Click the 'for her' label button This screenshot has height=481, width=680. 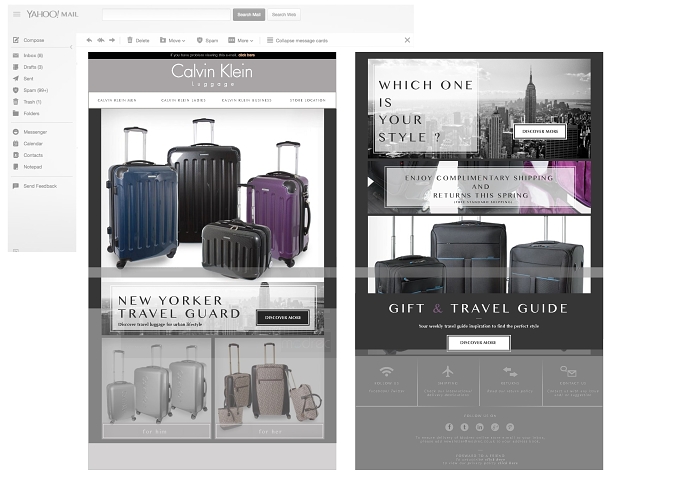coord(269,431)
